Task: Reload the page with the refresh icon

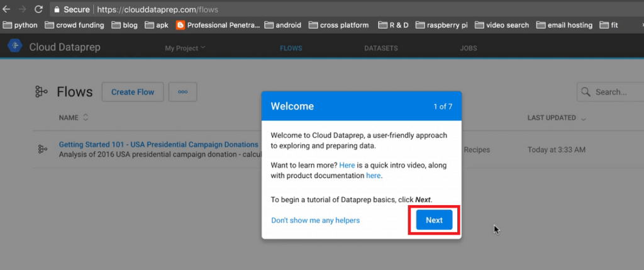Action: tap(39, 9)
